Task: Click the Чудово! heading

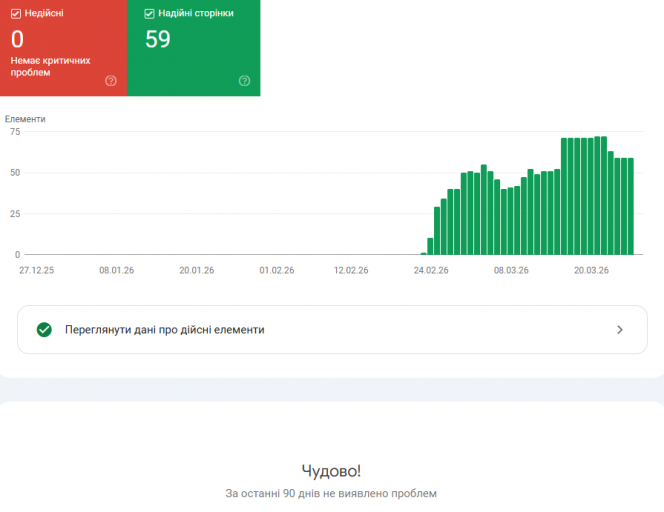Action: coord(331,471)
